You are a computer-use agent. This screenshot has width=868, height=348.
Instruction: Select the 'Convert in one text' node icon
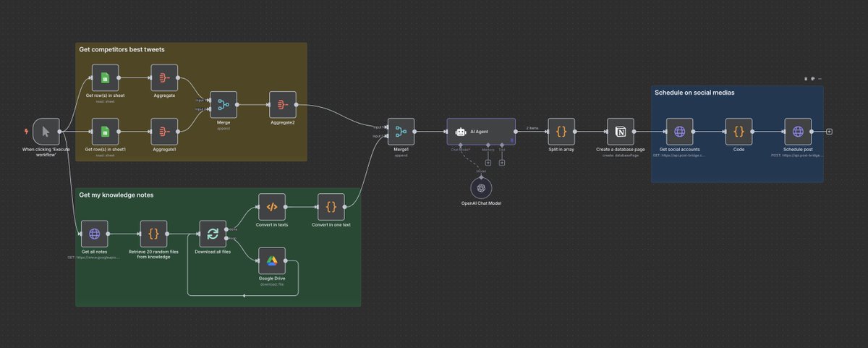click(331, 207)
